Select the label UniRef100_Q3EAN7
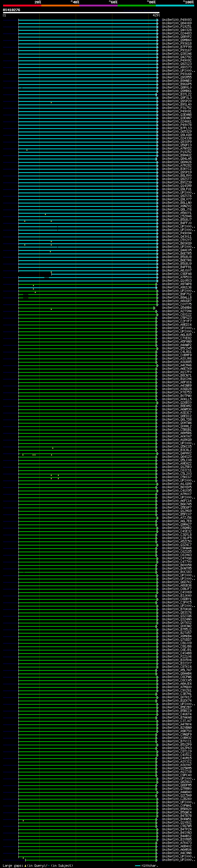The image size is (197, 868). [x=177, y=118]
